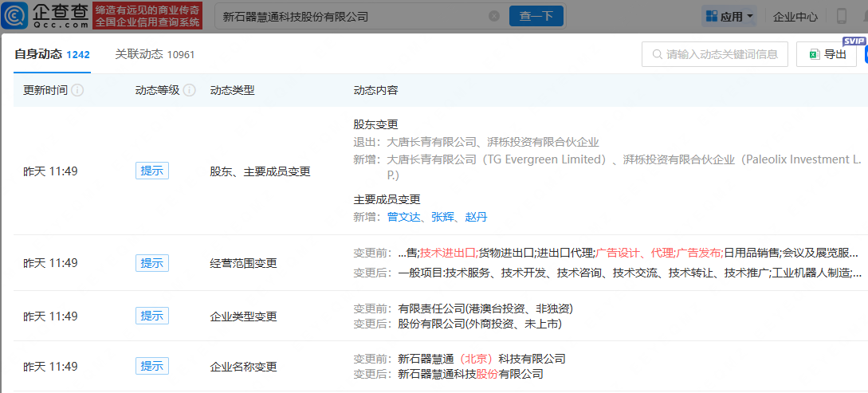Viewport: 868px width, 393px height.
Task: Click the 1242 count on 自身动态
Action: pos(78,54)
